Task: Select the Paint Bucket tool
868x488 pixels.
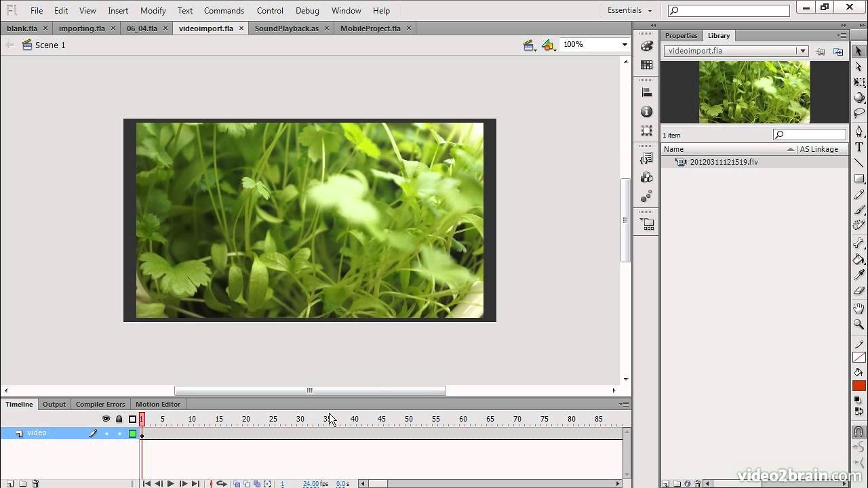Action: 859,259
